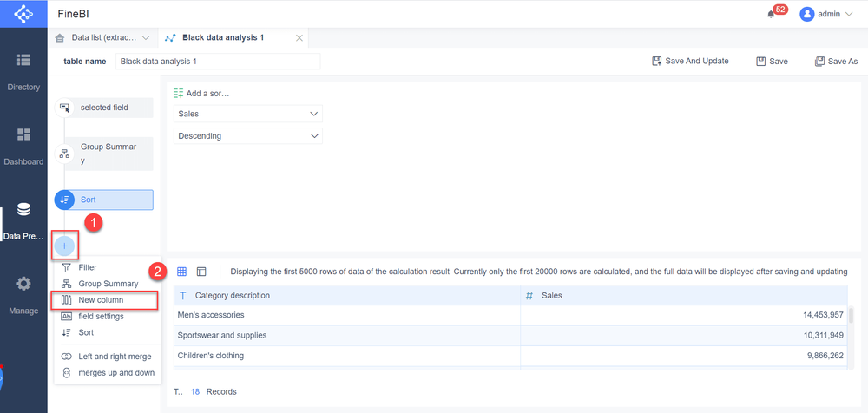Image resolution: width=868 pixels, height=413 pixels.
Task: Click the FineBI logo icon
Action: (23, 15)
